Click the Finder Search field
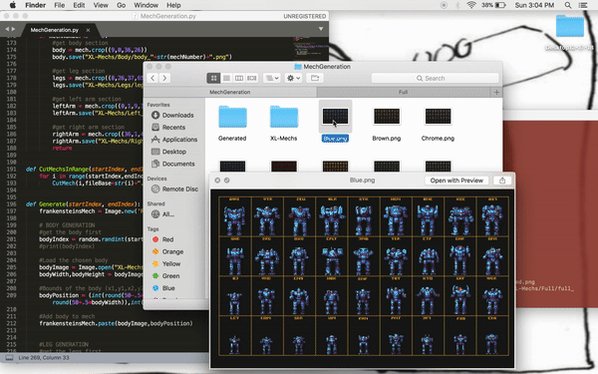This screenshot has width=598, height=374. point(435,78)
